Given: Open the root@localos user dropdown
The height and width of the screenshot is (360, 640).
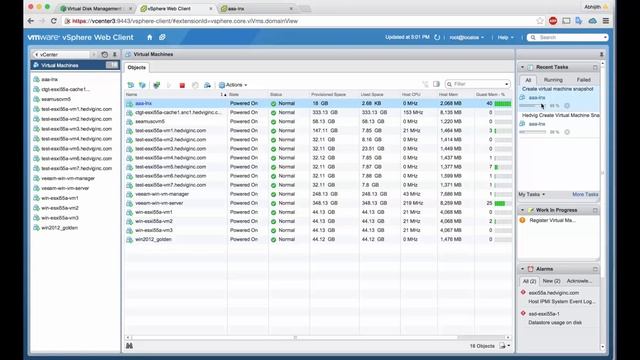Looking at the screenshot, I should 467,37.
